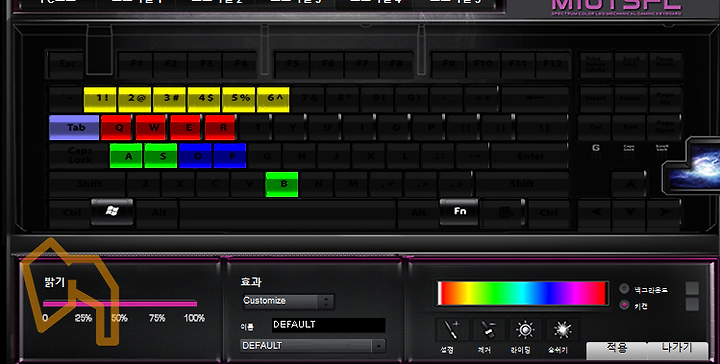Click the Backspace arrow key
Screen dimensions: 720x364
[x=535, y=98]
